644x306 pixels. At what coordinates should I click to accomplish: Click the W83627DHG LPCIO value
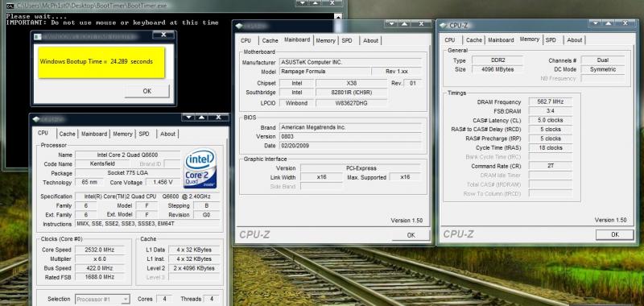[352, 103]
